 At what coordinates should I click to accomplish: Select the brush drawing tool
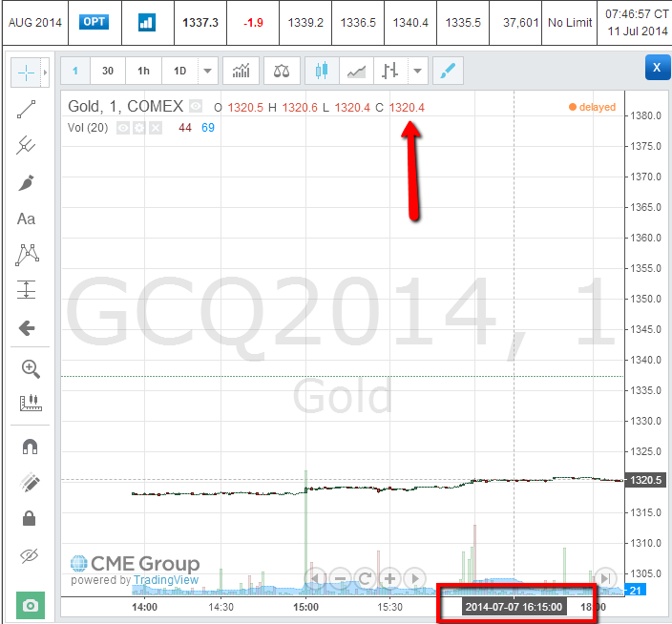coord(26,182)
